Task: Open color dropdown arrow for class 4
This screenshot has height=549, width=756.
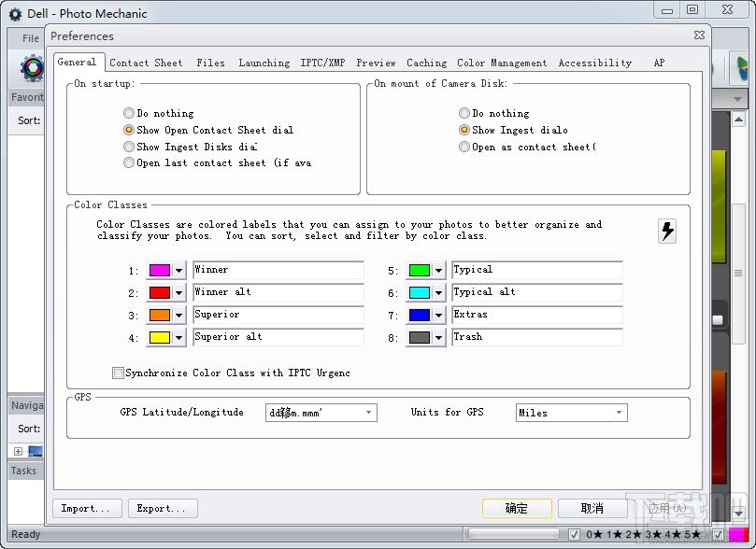Action: [178, 338]
